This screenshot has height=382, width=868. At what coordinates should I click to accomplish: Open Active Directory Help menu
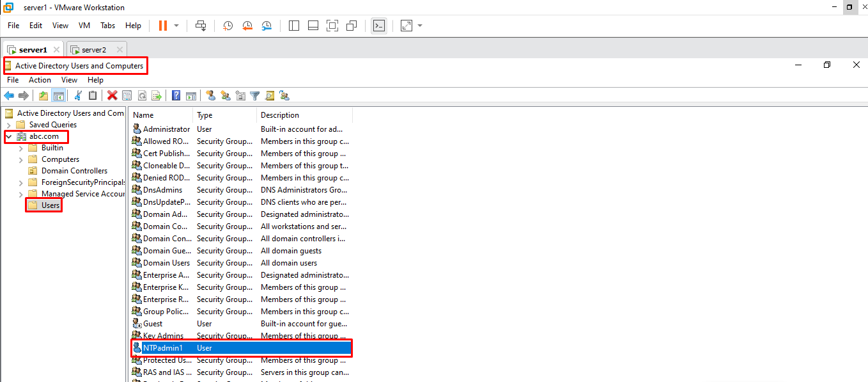click(95, 80)
